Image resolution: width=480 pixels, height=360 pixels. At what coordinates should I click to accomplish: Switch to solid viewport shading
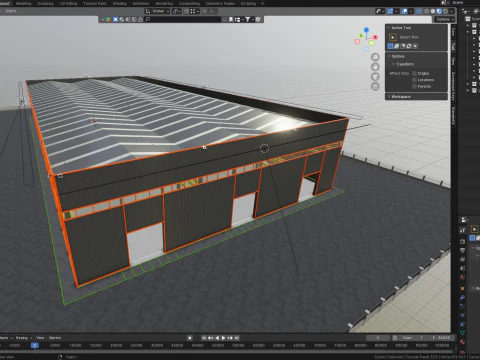[x=433, y=11]
